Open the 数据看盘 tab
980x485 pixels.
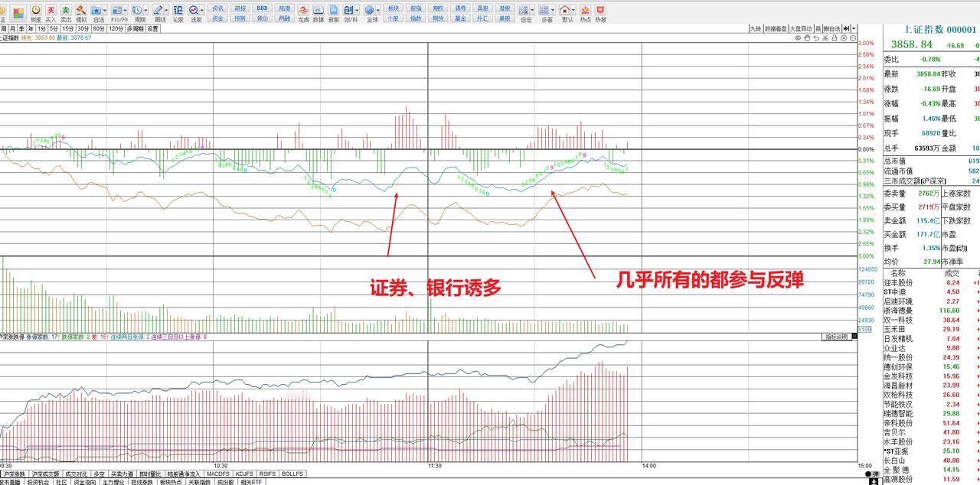(776, 28)
